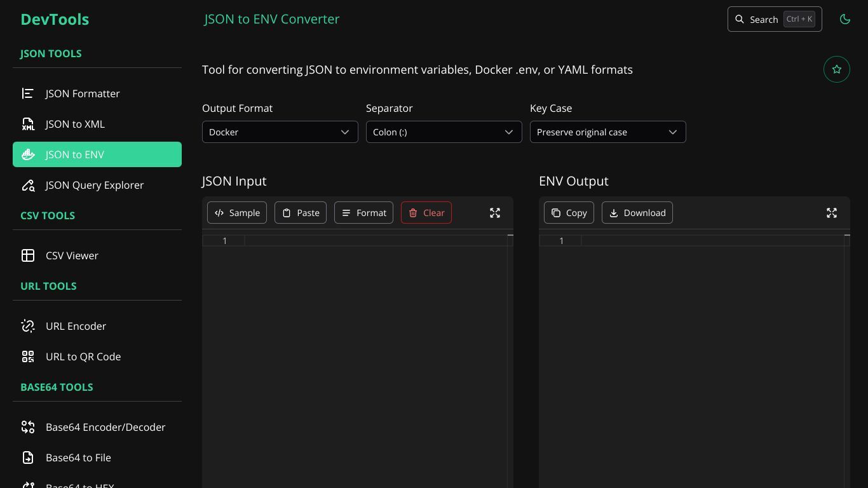Click the JSON to ENV docker icon

click(x=28, y=154)
